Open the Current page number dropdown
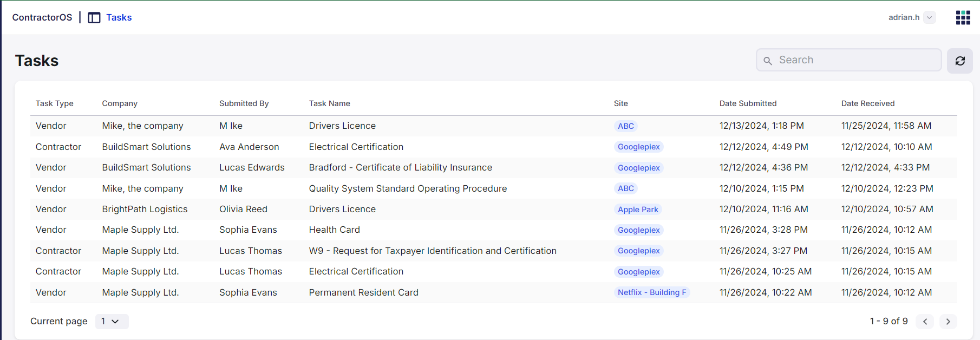980x340 pixels. (112, 322)
